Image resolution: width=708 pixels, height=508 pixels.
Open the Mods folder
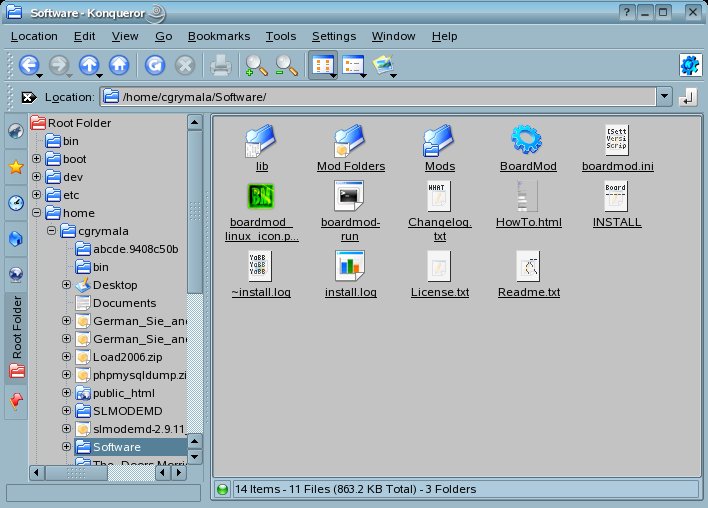(x=439, y=148)
